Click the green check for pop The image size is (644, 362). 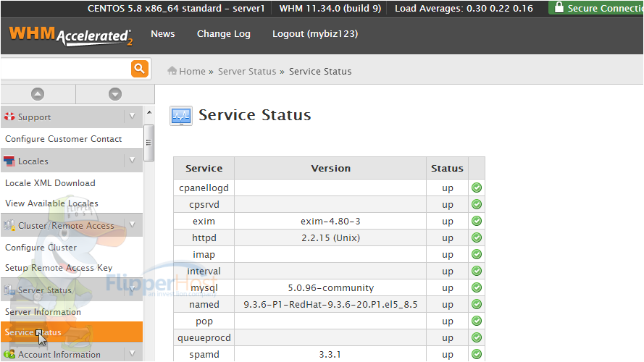[x=477, y=321]
